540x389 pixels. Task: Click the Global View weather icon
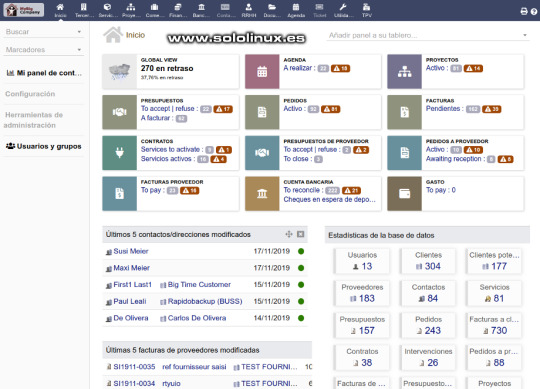pyautogui.click(x=120, y=72)
